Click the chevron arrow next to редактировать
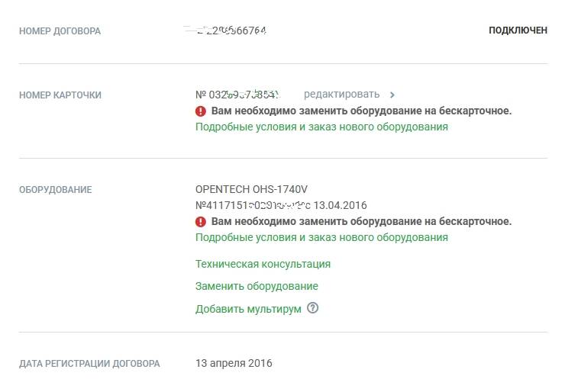Image resolution: width=565 pixels, height=392 pixels. pos(392,95)
